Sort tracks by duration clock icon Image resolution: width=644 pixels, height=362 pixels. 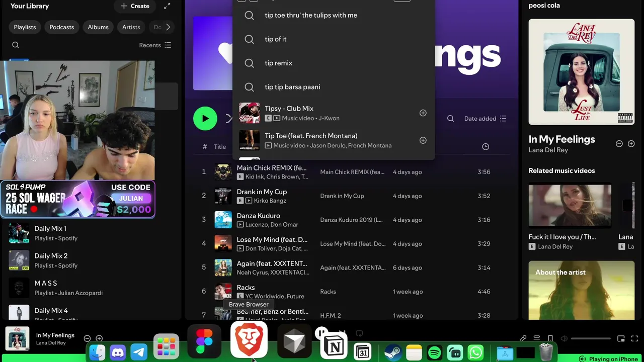click(486, 147)
